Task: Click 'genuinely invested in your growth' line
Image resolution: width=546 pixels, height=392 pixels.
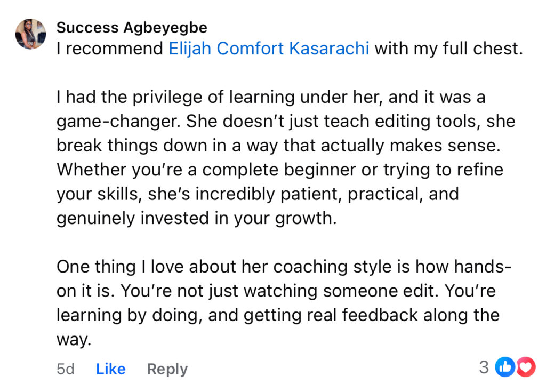Action: coord(196,218)
